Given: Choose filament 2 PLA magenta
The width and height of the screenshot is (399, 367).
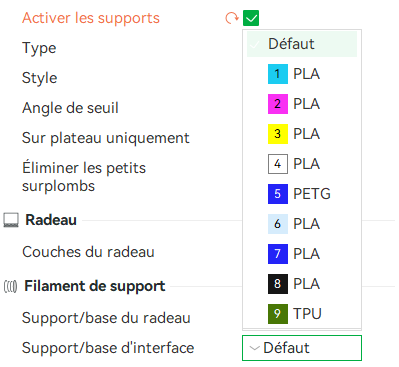Looking at the screenshot, I should point(302,104).
